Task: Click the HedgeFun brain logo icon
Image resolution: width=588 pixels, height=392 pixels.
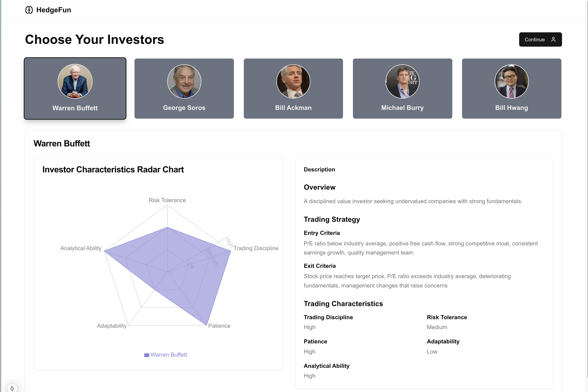Action: click(29, 10)
